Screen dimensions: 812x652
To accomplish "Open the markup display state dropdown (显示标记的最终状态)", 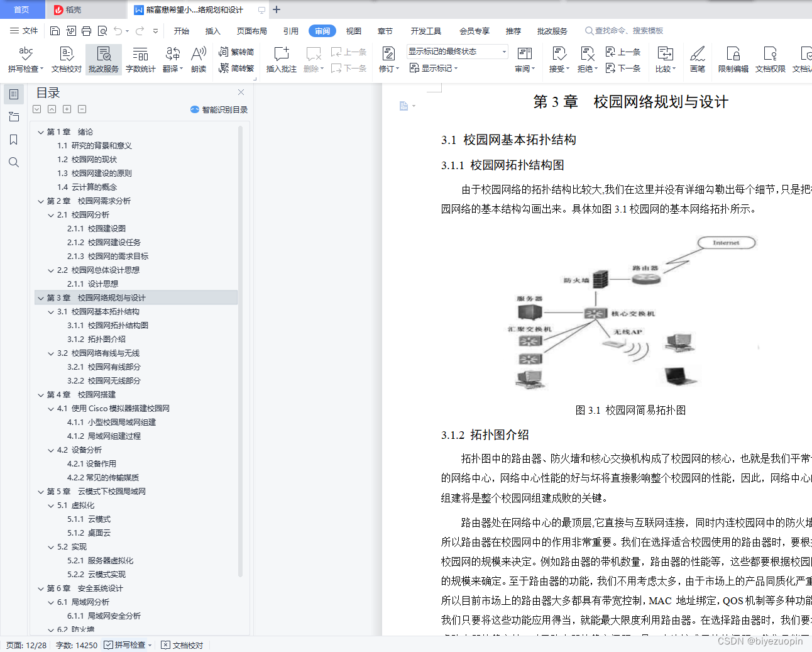I will (x=457, y=52).
